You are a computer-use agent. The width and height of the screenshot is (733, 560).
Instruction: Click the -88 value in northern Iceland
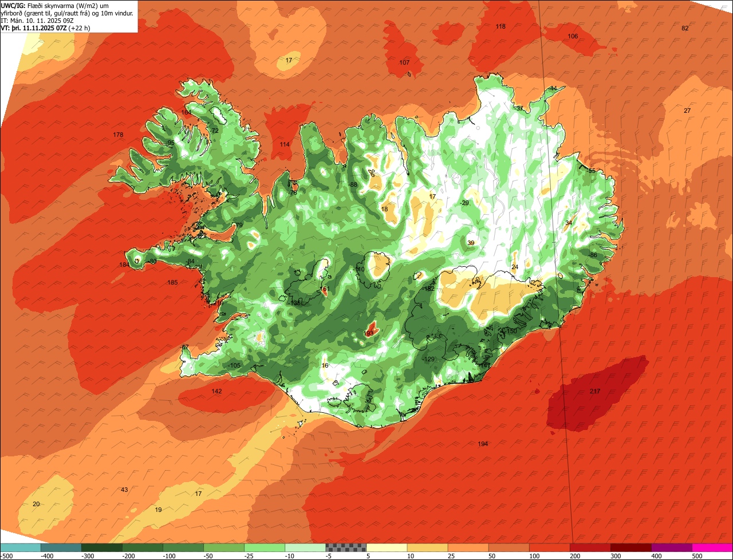pos(353,184)
